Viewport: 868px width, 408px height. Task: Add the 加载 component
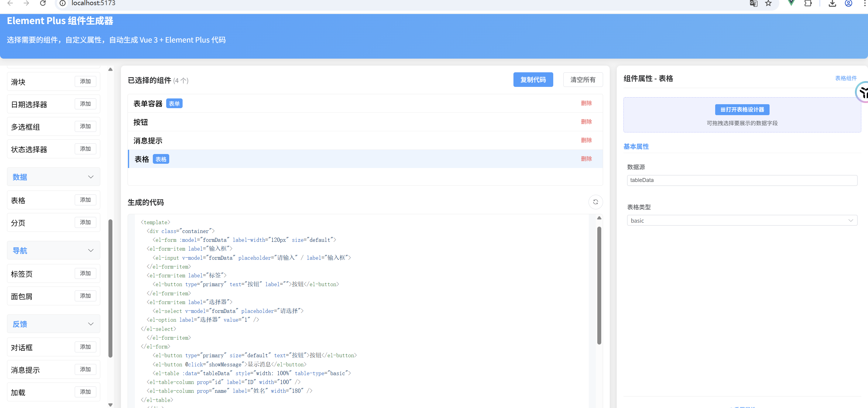coord(85,392)
